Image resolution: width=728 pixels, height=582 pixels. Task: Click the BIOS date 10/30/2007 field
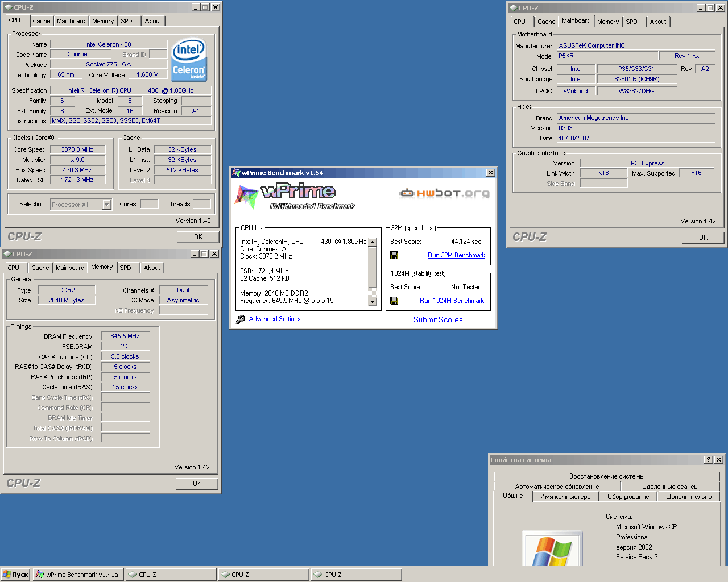click(x=636, y=138)
